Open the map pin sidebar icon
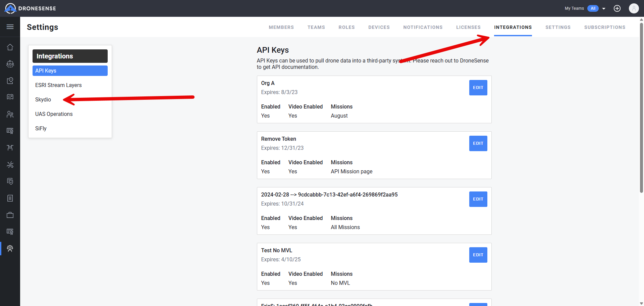The width and height of the screenshot is (644, 306). click(x=10, y=81)
